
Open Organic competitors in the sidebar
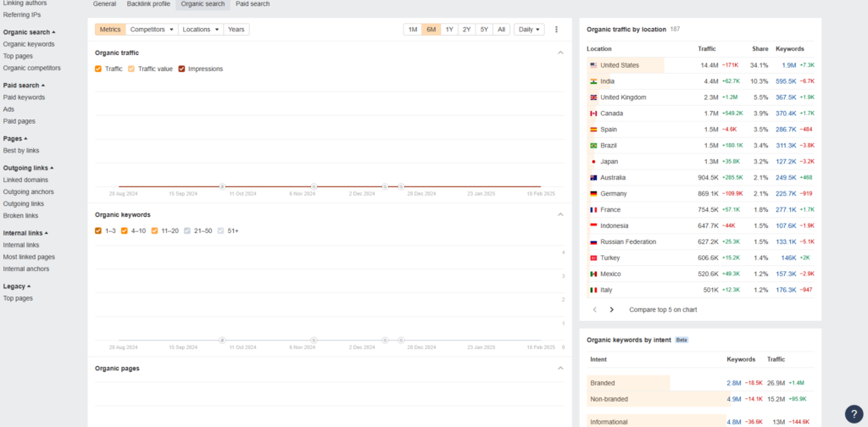(32, 68)
